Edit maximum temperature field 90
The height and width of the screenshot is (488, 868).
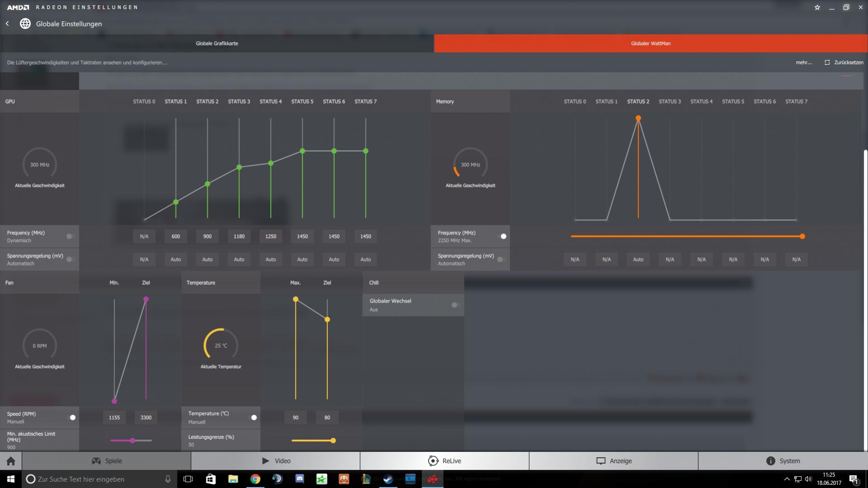pyautogui.click(x=296, y=417)
